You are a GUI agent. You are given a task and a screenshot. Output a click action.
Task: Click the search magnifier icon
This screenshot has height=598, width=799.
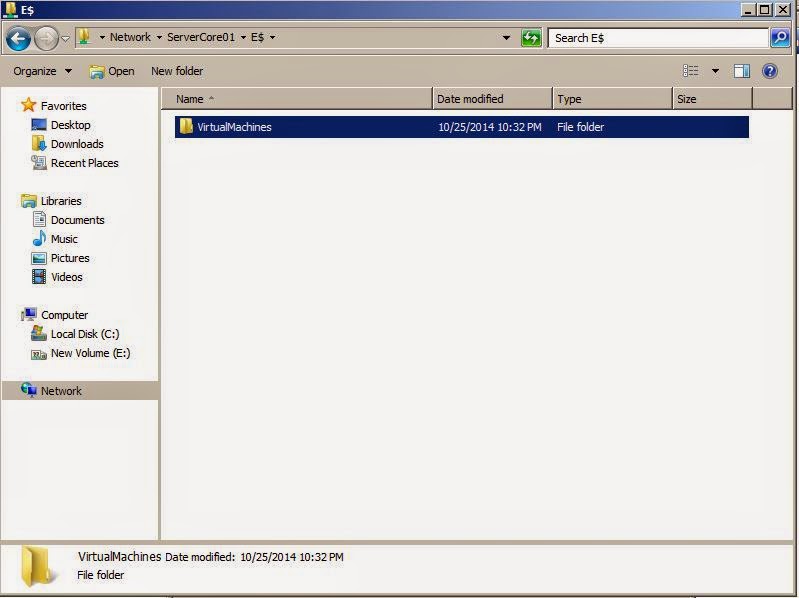780,38
